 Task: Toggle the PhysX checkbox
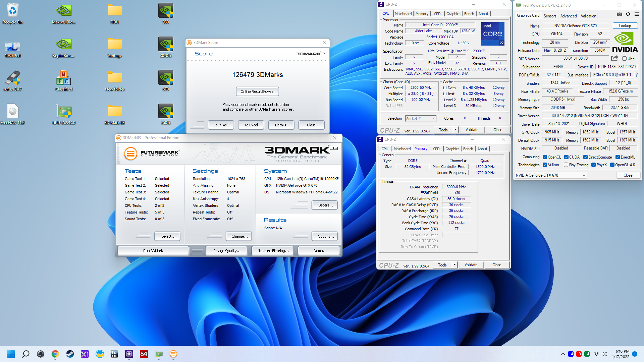click(x=594, y=165)
